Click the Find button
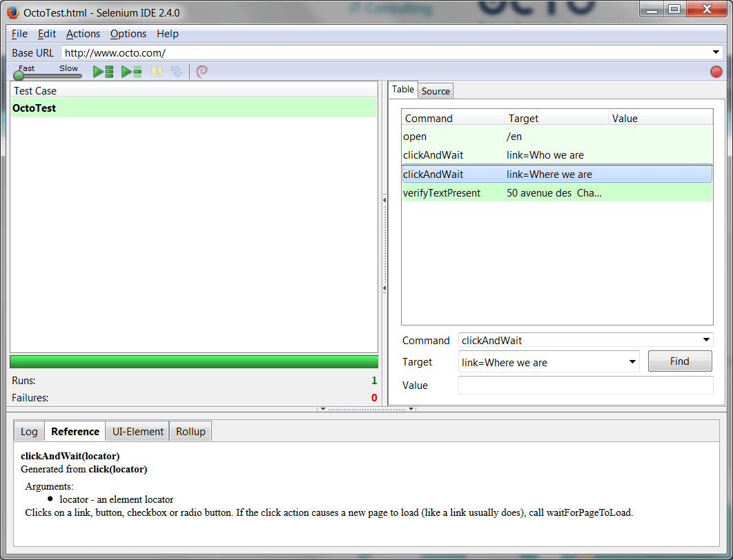 pos(679,361)
